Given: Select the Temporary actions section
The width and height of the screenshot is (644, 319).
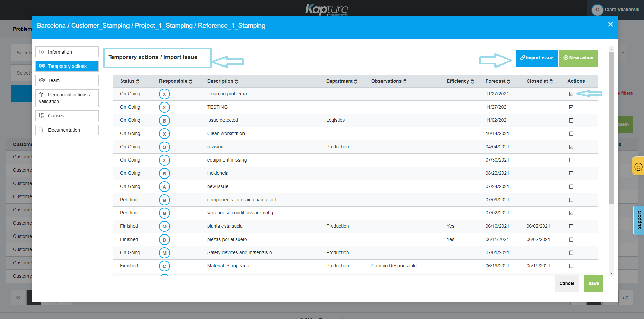Looking at the screenshot, I should pos(67,66).
